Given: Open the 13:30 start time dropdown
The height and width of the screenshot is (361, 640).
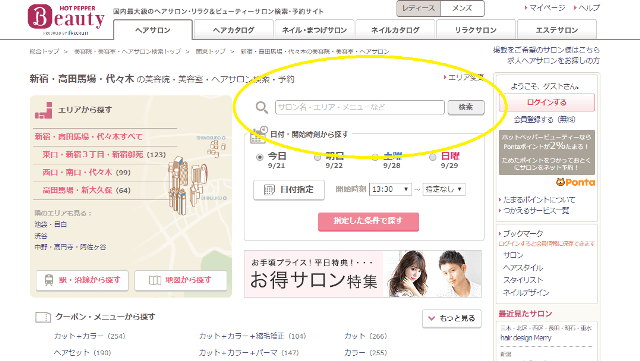Looking at the screenshot, I should point(390,189).
